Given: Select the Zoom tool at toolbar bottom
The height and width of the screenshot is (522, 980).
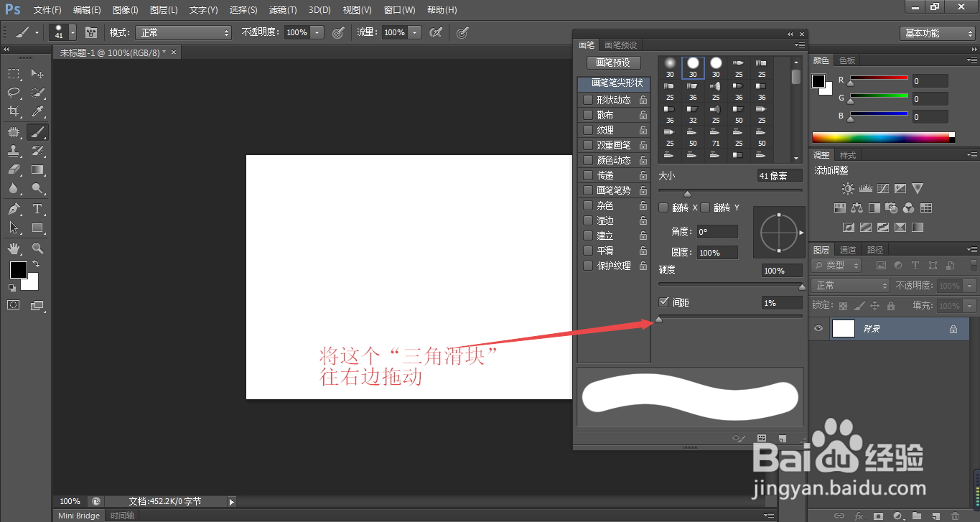Looking at the screenshot, I should 37,248.
